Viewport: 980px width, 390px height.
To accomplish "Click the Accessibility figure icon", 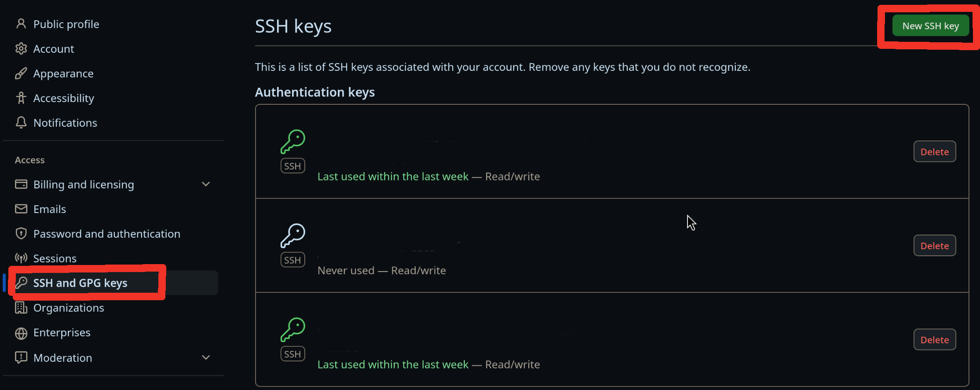I will 21,98.
